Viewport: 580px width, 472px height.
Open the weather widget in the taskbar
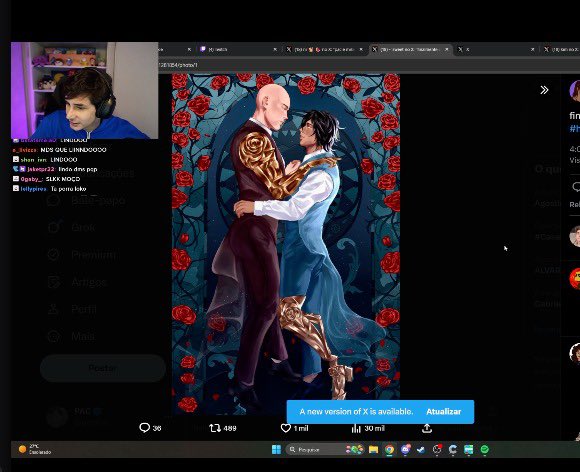(x=34, y=449)
